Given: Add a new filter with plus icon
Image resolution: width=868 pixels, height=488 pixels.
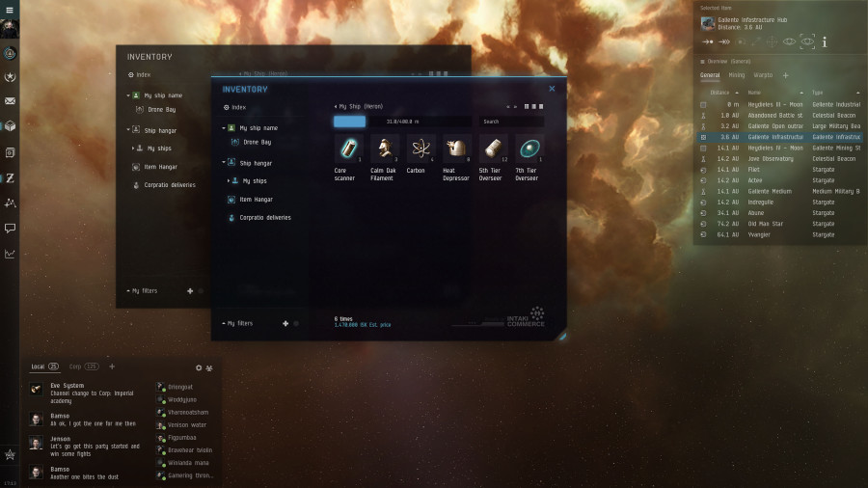Looking at the screenshot, I should pos(285,323).
